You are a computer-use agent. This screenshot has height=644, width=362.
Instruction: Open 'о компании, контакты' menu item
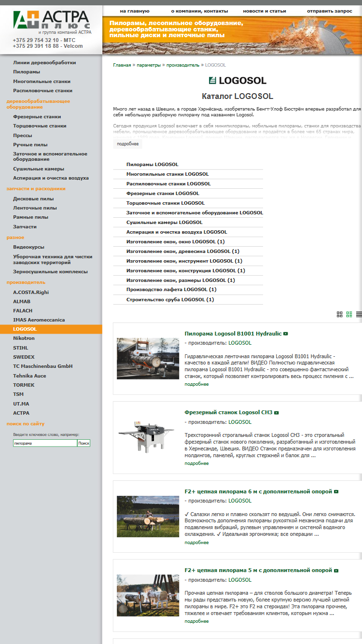(x=199, y=11)
